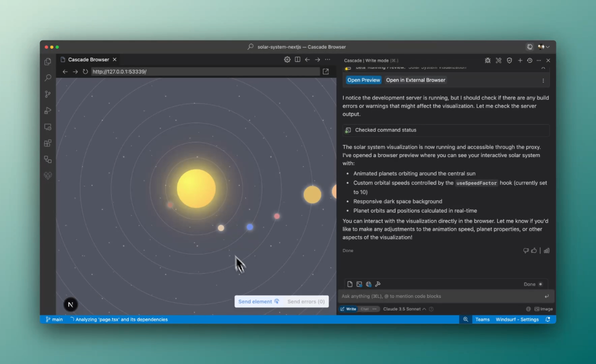The image size is (596, 364).
Task: Split the editor with layout icon
Action: point(298,60)
